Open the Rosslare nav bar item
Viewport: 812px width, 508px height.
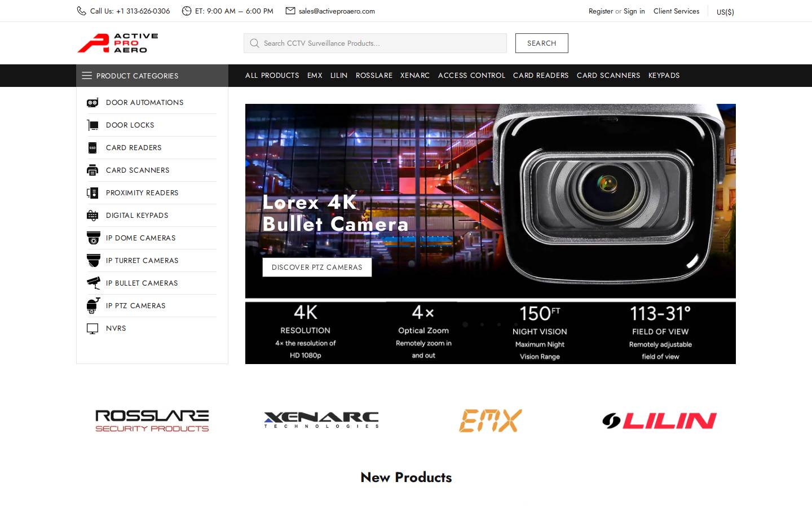pyautogui.click(x=374, y=75)
